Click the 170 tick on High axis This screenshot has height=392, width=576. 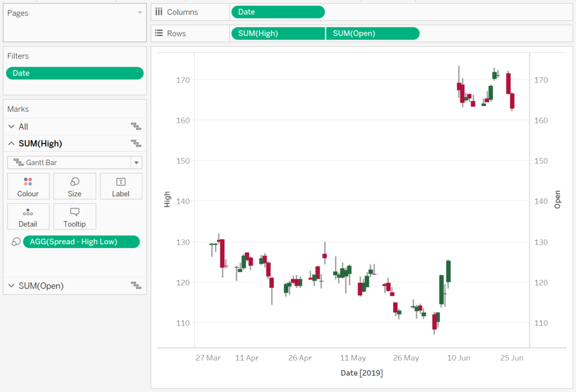[183, 80]
